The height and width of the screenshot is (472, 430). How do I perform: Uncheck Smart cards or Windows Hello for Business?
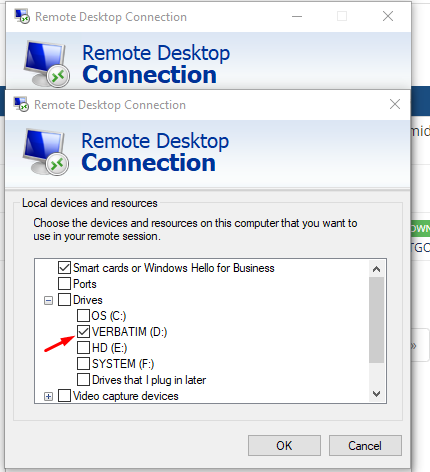(64, 268)
